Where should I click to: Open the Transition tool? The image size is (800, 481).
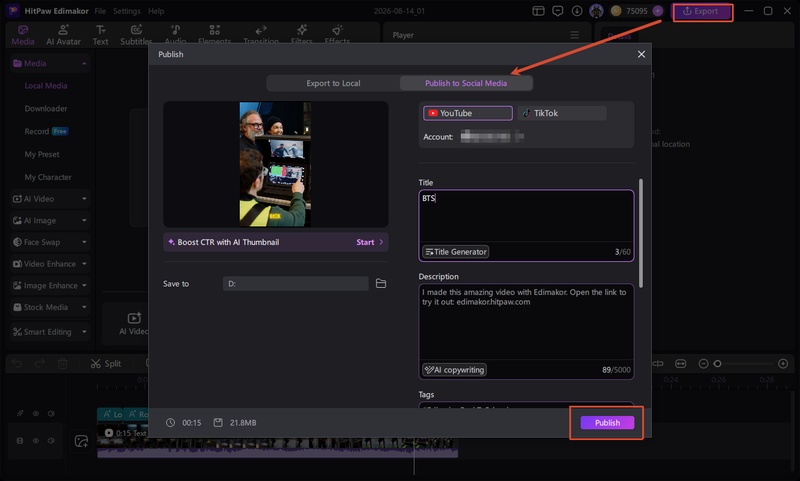coord(261,34)
